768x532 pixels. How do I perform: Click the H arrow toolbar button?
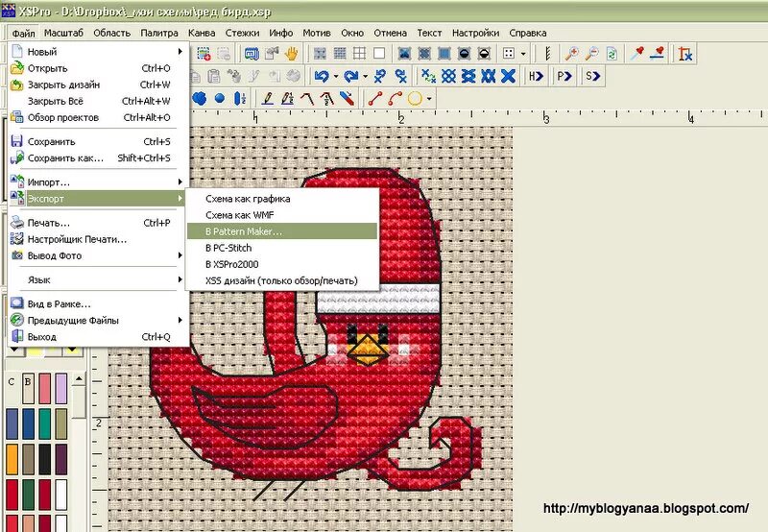(536, 76)
